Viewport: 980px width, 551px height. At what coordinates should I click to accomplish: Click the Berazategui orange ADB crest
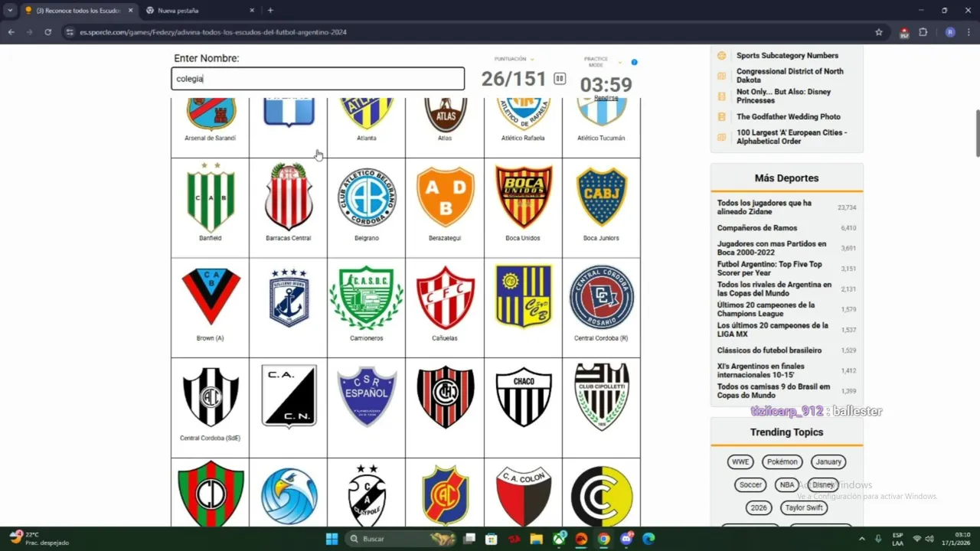coord(445,197)
